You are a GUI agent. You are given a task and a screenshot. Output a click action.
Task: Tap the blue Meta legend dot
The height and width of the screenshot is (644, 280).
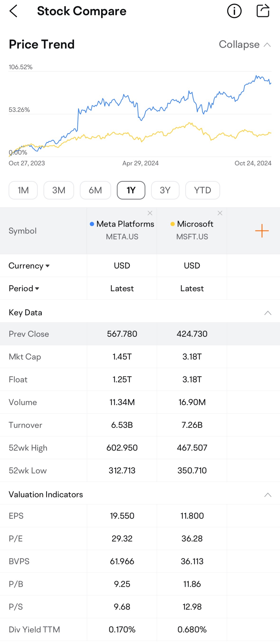[x=92, y=224]
